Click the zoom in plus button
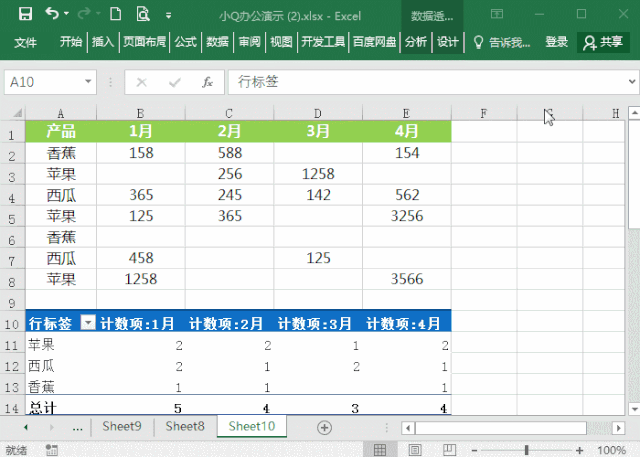 tap(580, 450)
